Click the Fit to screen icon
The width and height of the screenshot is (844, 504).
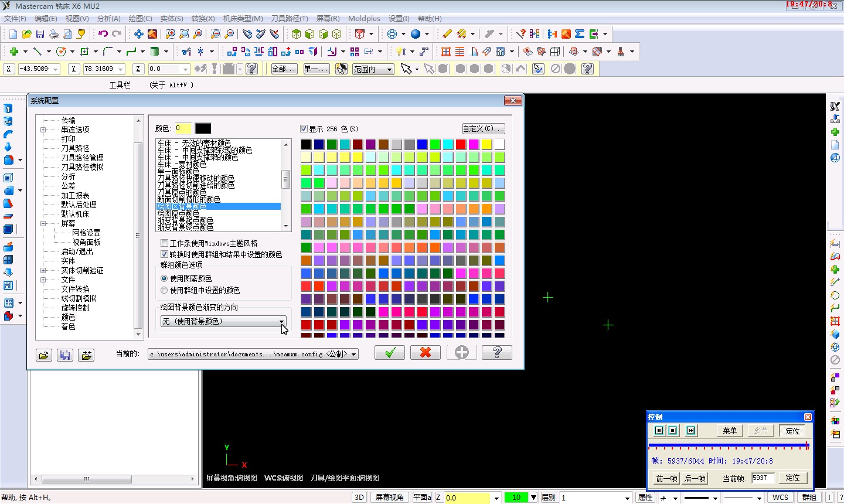tap(139, 34)
